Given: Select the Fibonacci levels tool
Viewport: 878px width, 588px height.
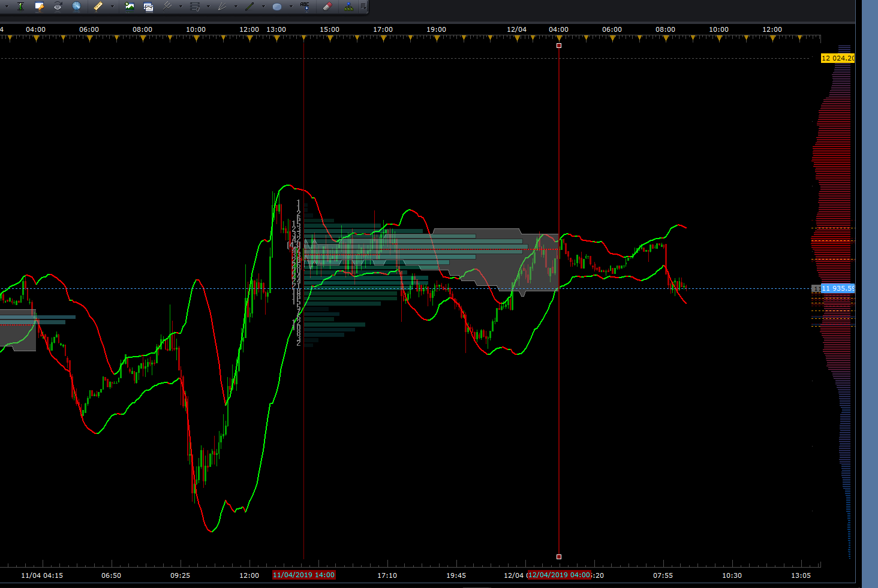Looking at the screenshot, I should pyautogui.click(x=195, y=6).
